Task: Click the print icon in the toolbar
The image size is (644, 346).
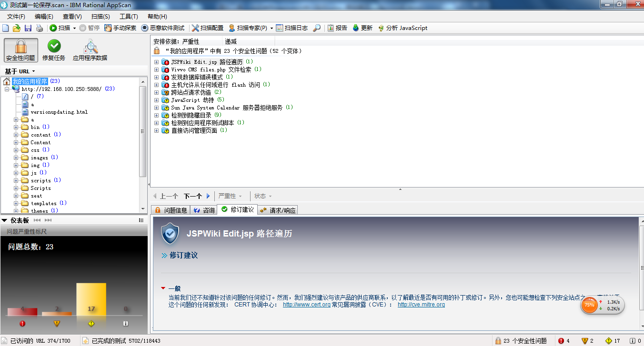Action: [40, 28]
